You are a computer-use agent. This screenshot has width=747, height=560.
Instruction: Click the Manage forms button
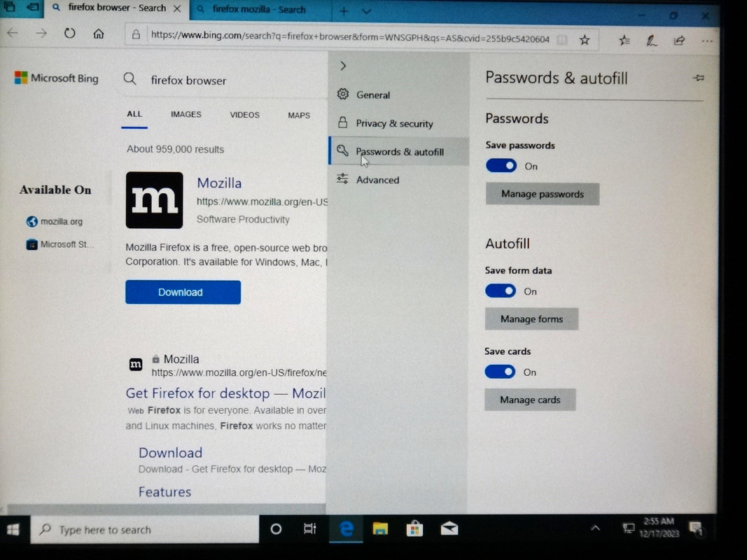(531, 319)
